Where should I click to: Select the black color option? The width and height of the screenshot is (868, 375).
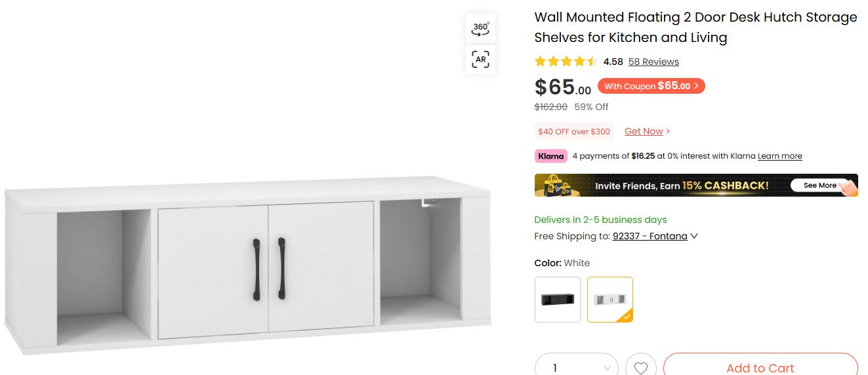pyautogui.click(x=558, y=300)
